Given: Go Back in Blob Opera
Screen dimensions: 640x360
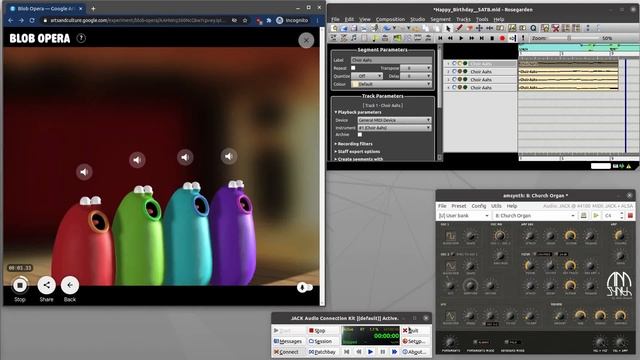Looking at the screenshot, I should [70, 285].
